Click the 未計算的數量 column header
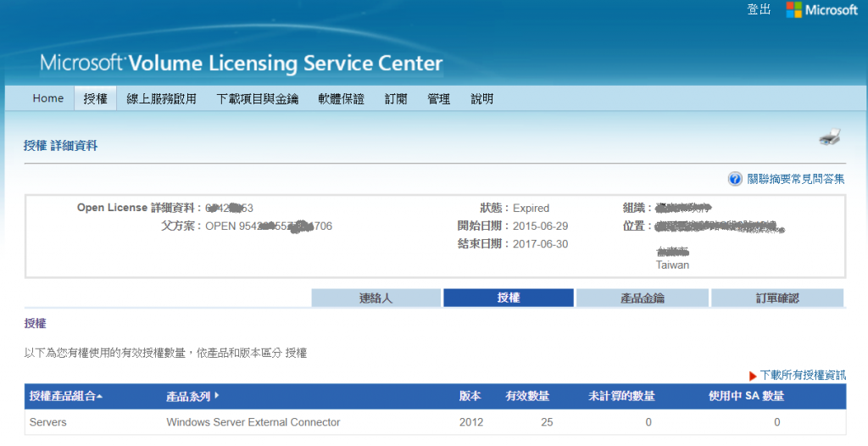The image size is (868, 446). [x=621, y=396]
